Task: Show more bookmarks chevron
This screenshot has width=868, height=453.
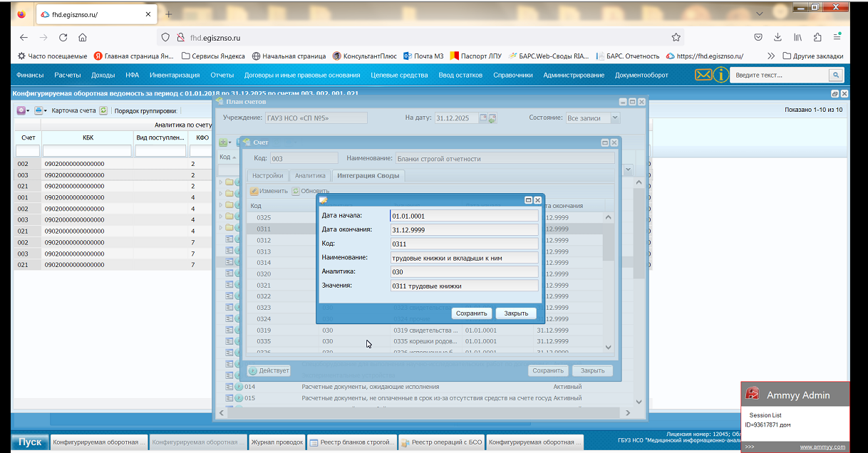Action: 770,56
